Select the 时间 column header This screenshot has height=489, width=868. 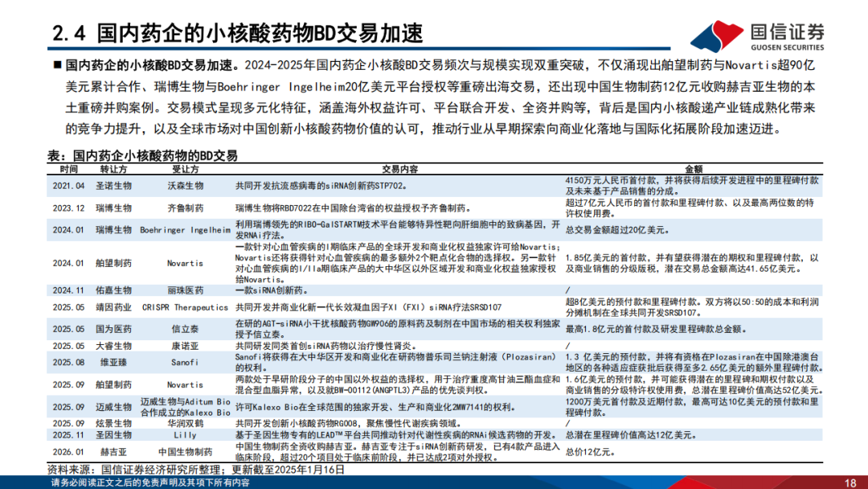tap(69, 169)
